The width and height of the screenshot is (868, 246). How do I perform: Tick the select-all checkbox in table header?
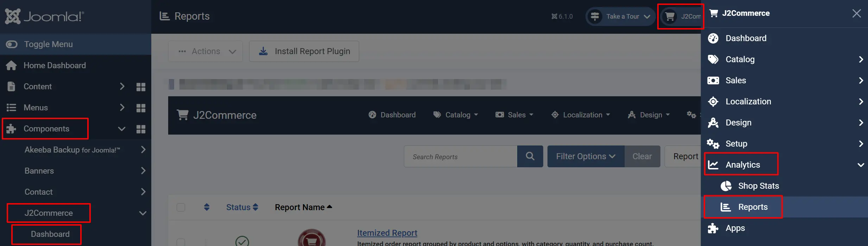tap(181, 207)
